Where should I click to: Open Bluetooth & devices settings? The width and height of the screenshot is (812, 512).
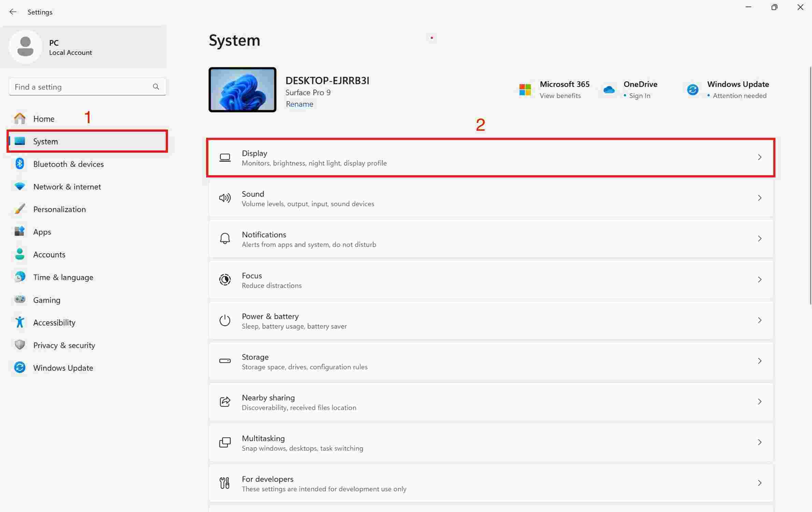pos(68,164)
